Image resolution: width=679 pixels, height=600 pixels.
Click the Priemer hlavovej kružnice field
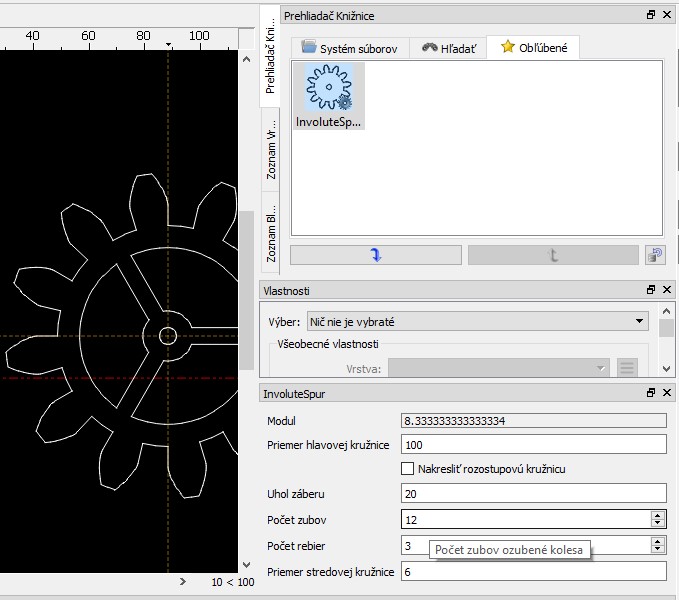click(533, 445)
